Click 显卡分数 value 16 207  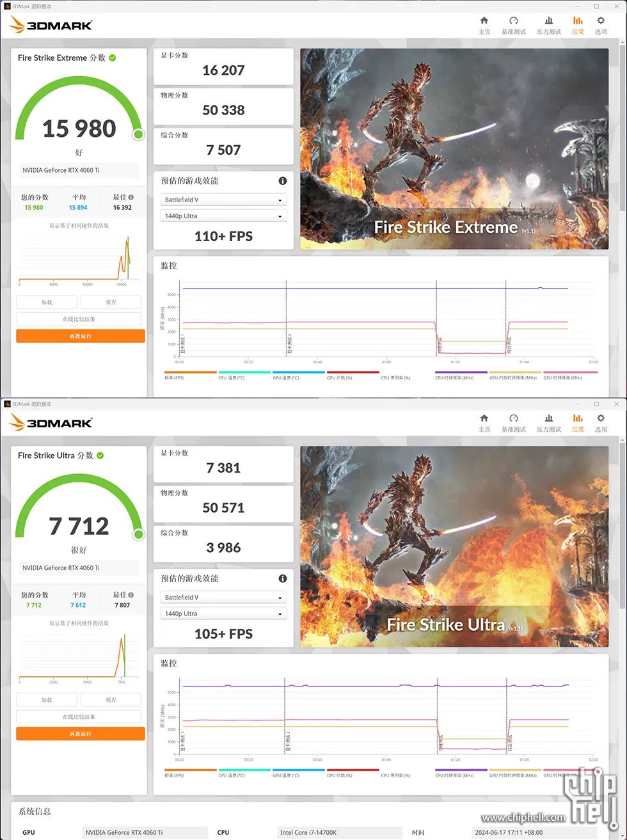(223, 70)
